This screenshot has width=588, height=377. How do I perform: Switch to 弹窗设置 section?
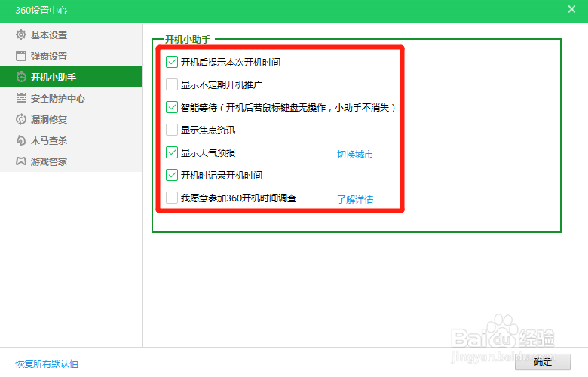72,56
